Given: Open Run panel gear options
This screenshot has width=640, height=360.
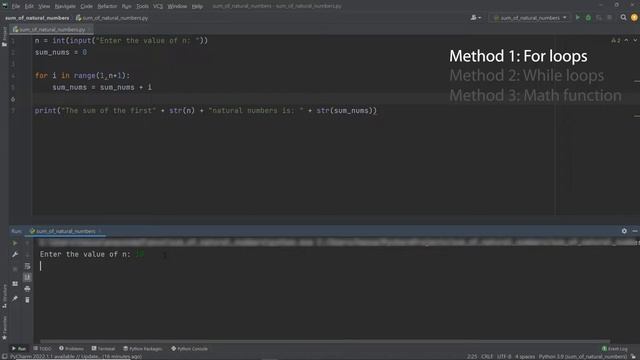Looking at the screenshot, I should point(624,231).
